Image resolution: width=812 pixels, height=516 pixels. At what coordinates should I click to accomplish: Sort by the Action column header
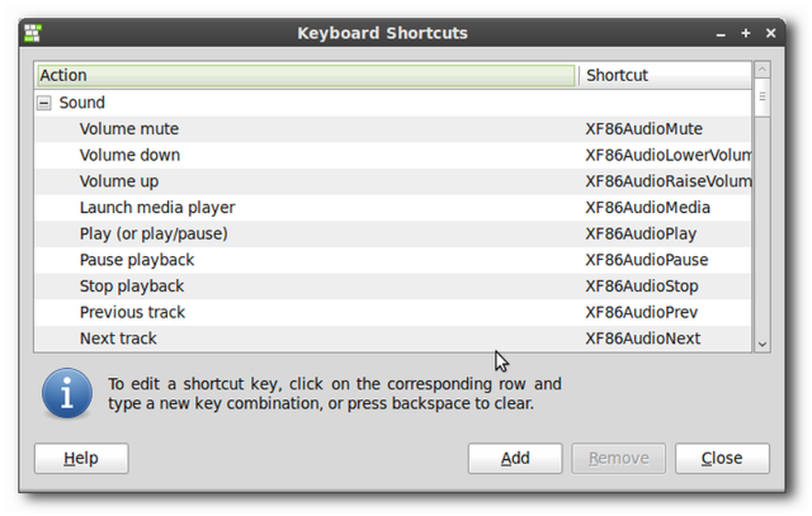coord(306,75)
